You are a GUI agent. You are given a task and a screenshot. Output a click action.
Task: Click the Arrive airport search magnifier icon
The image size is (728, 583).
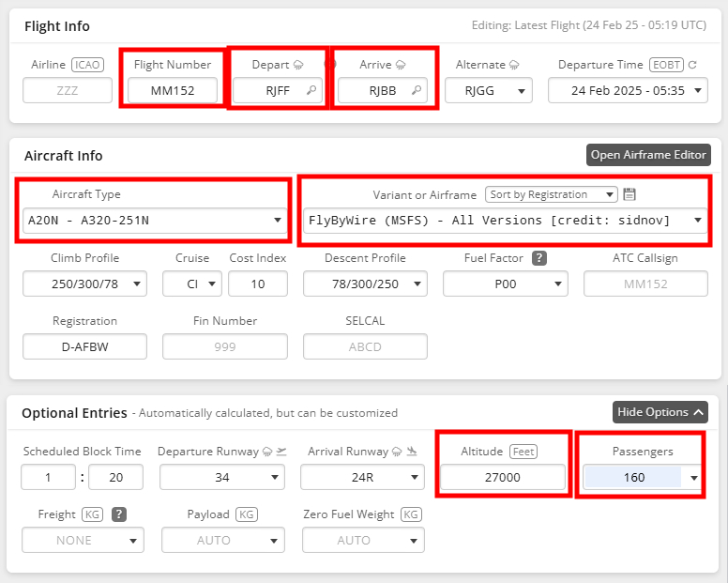tap(417, 90)
